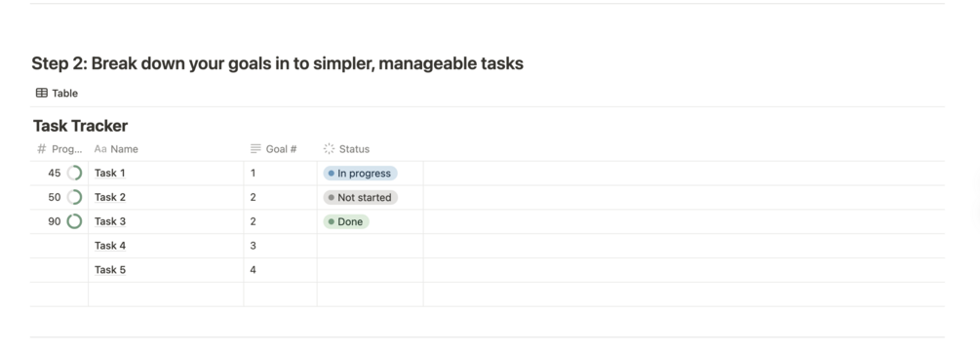Click the empty Progress cell for Task 5
The image size is (980, 353).
tap(59, 270)
